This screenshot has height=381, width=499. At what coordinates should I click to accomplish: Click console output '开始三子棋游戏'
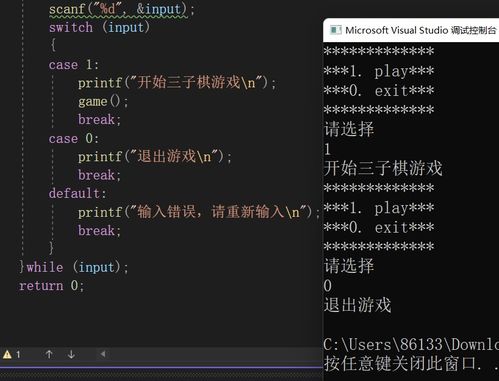click(x=383, y=168)
